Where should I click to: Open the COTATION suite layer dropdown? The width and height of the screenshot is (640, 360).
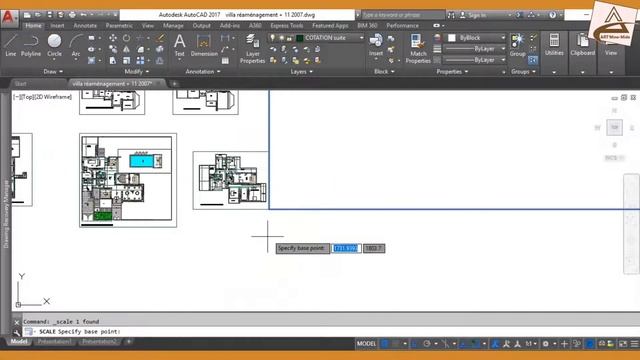coord(361,38)
